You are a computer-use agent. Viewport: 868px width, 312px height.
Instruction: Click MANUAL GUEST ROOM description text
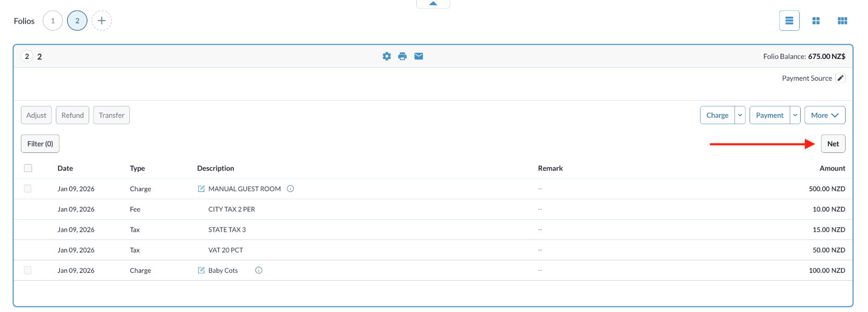coord(244,189)
